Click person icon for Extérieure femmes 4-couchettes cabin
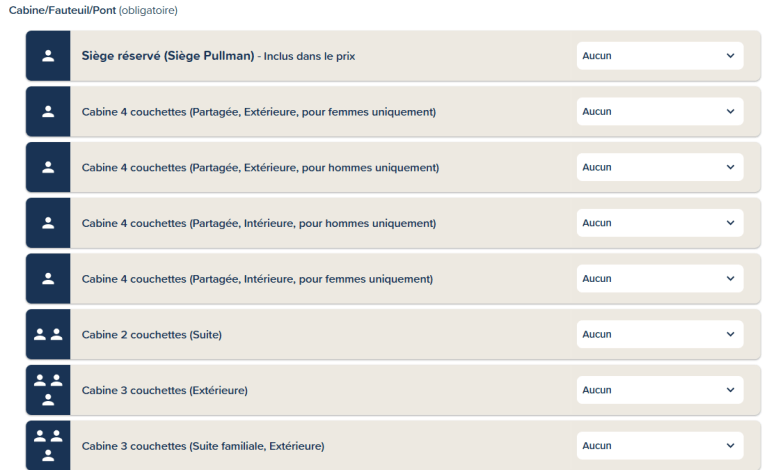This screenshot has width=769, height=470. pos(48,112)
